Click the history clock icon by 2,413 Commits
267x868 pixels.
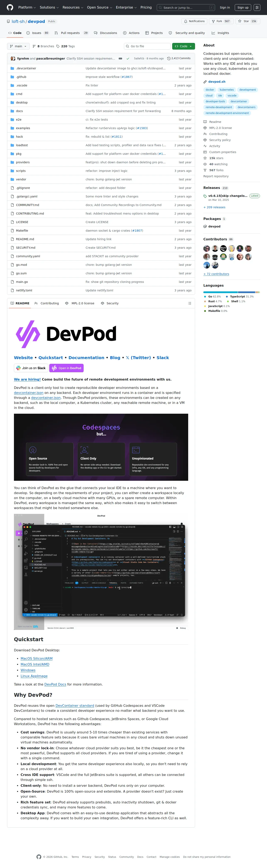[169, 58]
